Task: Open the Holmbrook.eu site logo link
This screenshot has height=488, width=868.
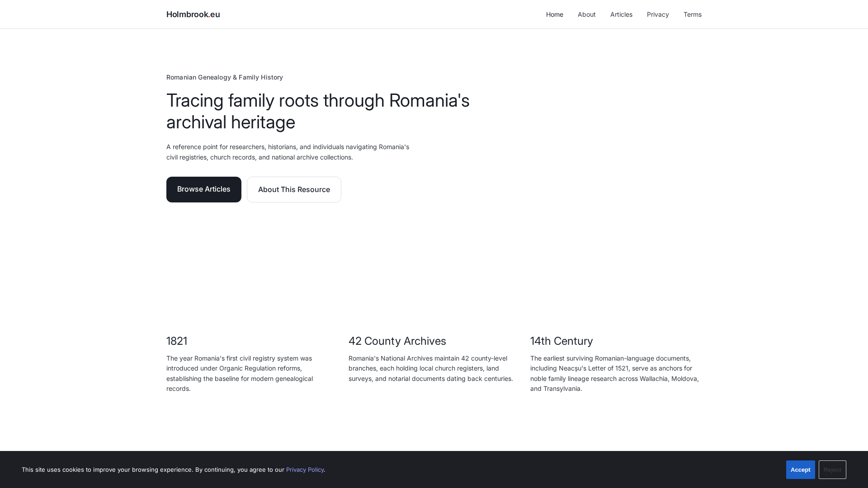Action: [193, 14]
